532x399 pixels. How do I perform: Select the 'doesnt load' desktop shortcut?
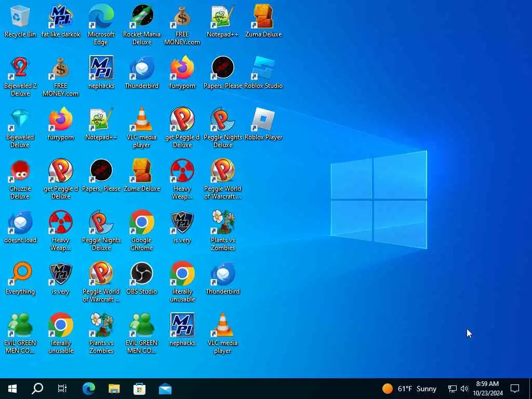point(20,227)
